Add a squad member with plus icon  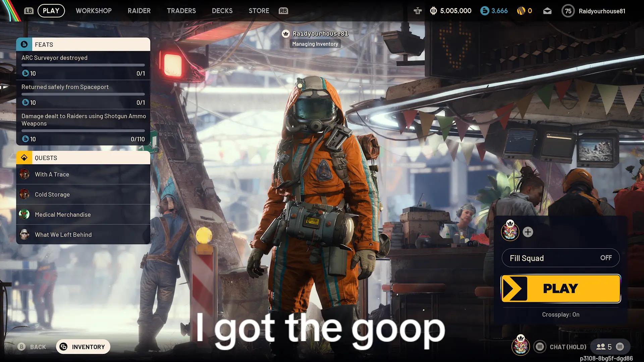click(528, 232)
